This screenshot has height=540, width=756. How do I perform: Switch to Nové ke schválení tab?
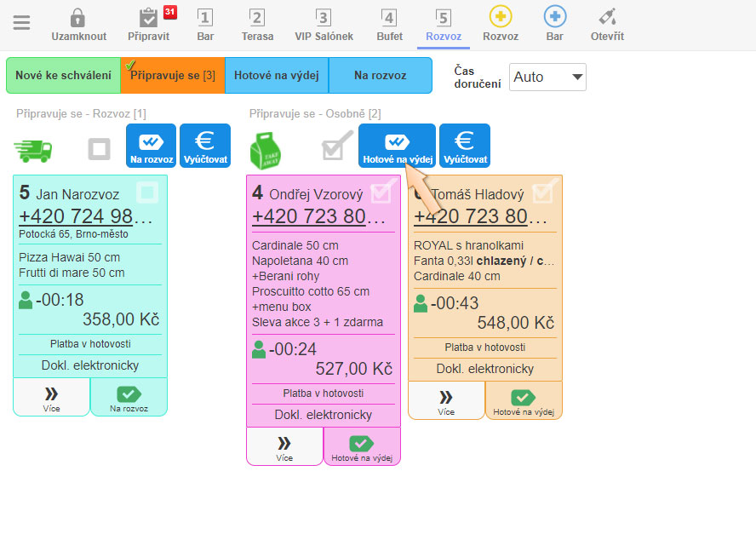pyautogui.click(x=63, y=76)
